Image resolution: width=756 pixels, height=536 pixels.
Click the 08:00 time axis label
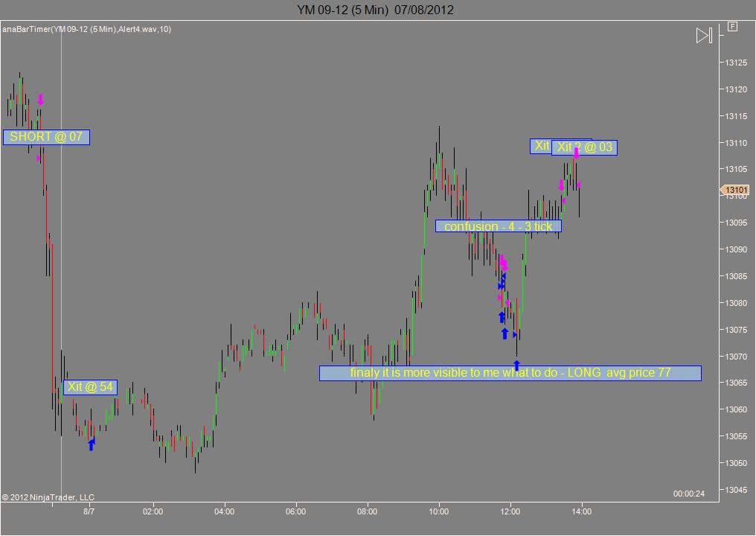(368, 511)
